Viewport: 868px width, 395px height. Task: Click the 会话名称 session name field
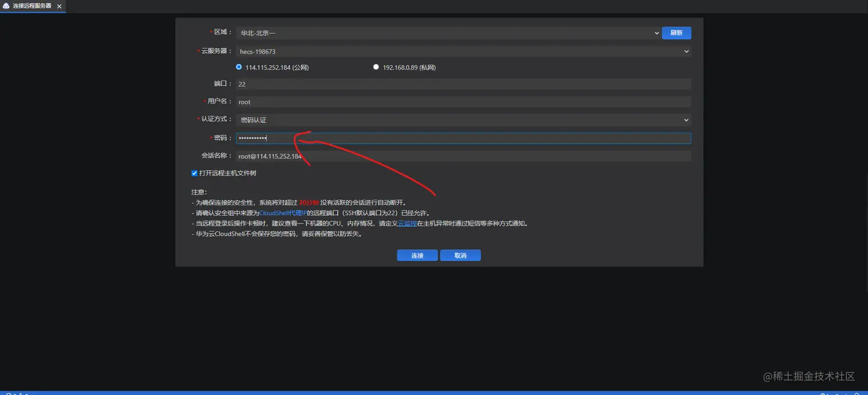point(463,156)
